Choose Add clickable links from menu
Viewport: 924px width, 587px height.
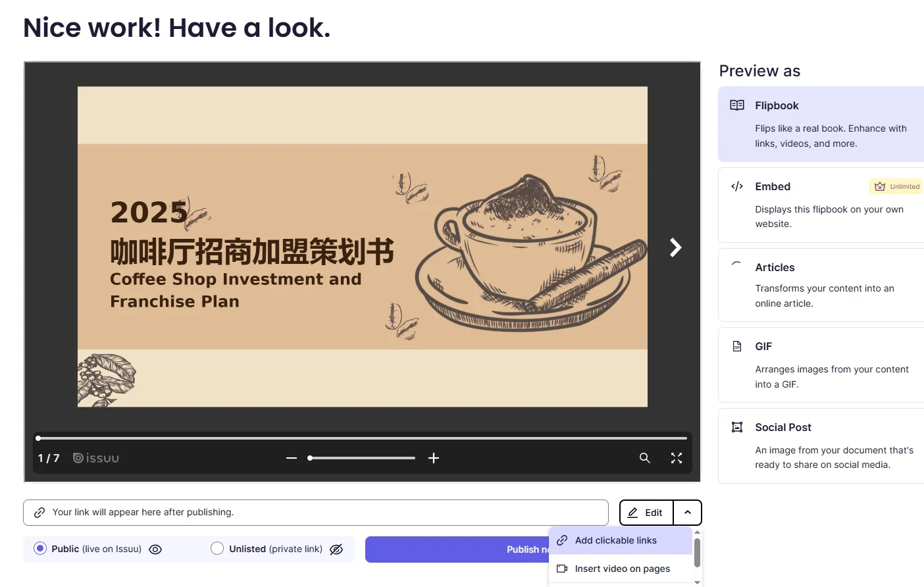click(615, 540)
